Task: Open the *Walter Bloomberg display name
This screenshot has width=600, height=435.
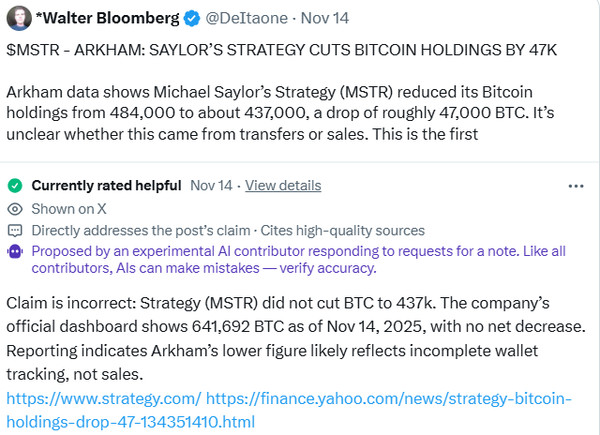Action: 106,18
